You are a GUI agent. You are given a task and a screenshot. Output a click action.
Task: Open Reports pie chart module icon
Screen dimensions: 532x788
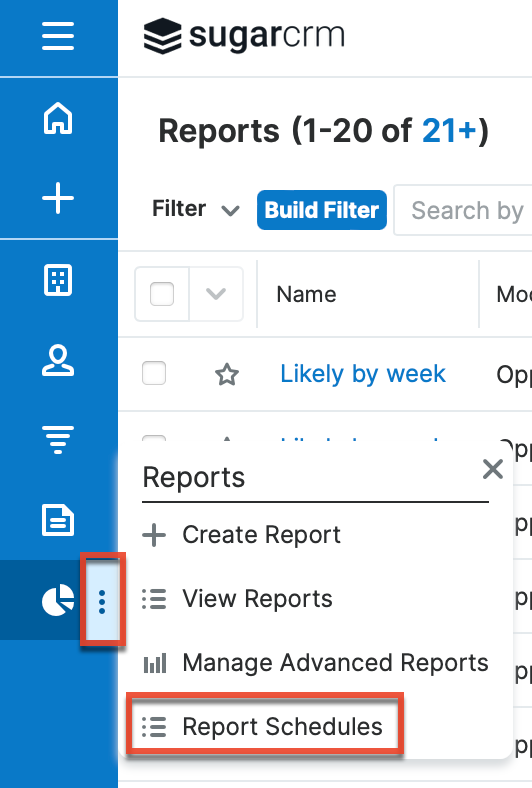pos(58,600)
